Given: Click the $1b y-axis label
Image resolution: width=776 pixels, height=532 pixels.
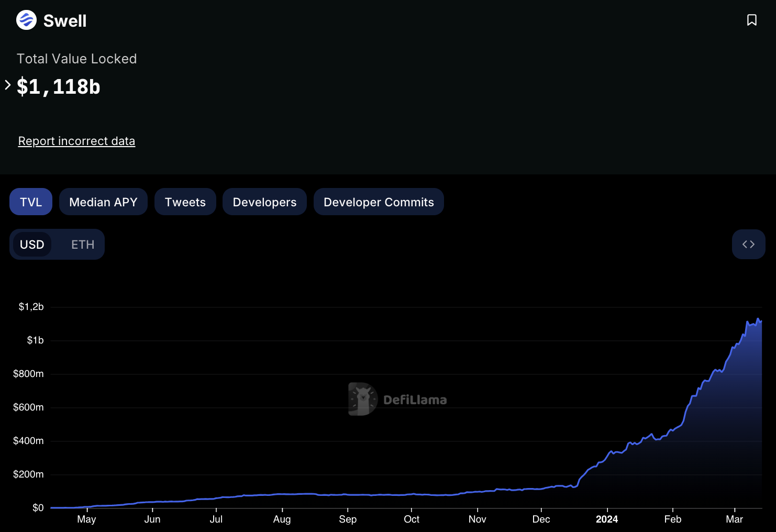Looking at the screenshot, I should click(36, 340).
